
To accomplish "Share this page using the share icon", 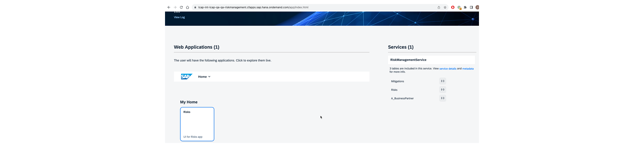I will click(x=439, y=7).
